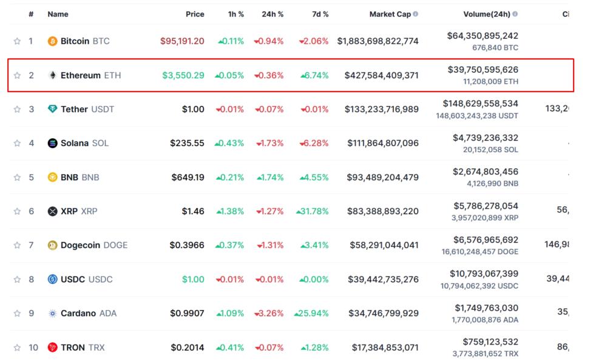593x364 pixels.
Task: Toggle watchlist star for Tether
Action: coord(17,109)
